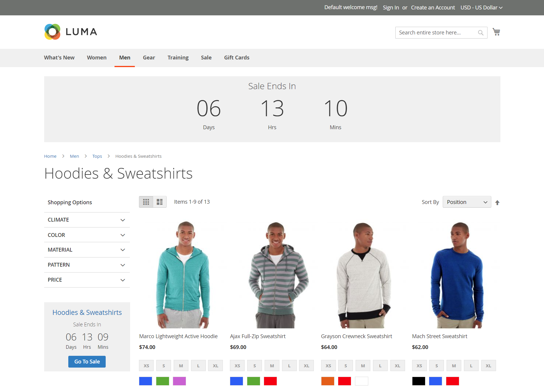Choose purple color for Marco Hoodie

coord(180,381)
